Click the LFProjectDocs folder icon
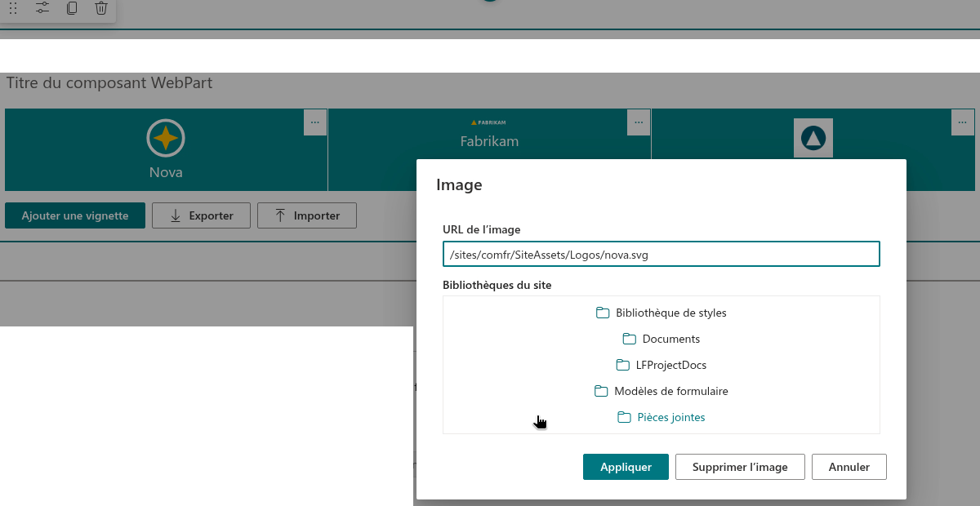The image size is (980, 506). (x=622, y=365)
